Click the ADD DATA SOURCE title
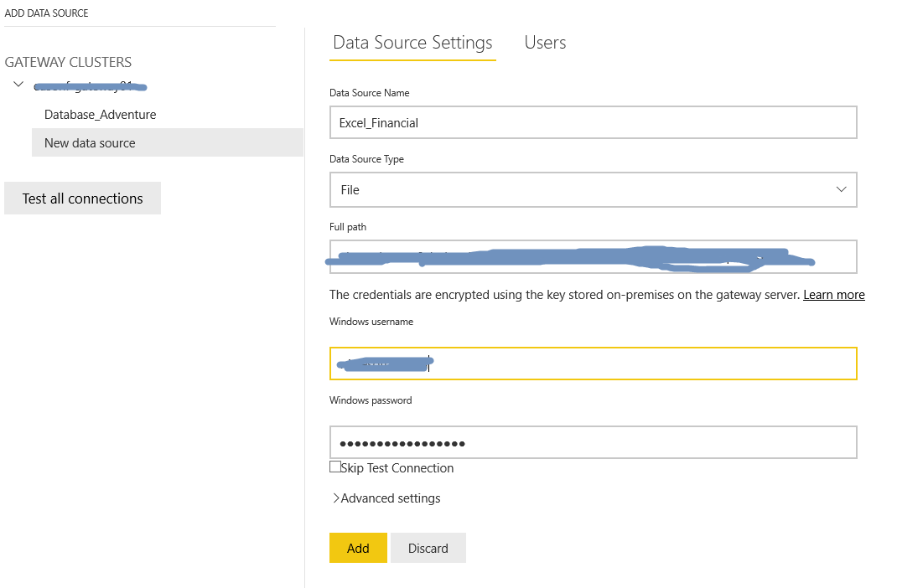 pyautogui.click(x=46, y=13)
